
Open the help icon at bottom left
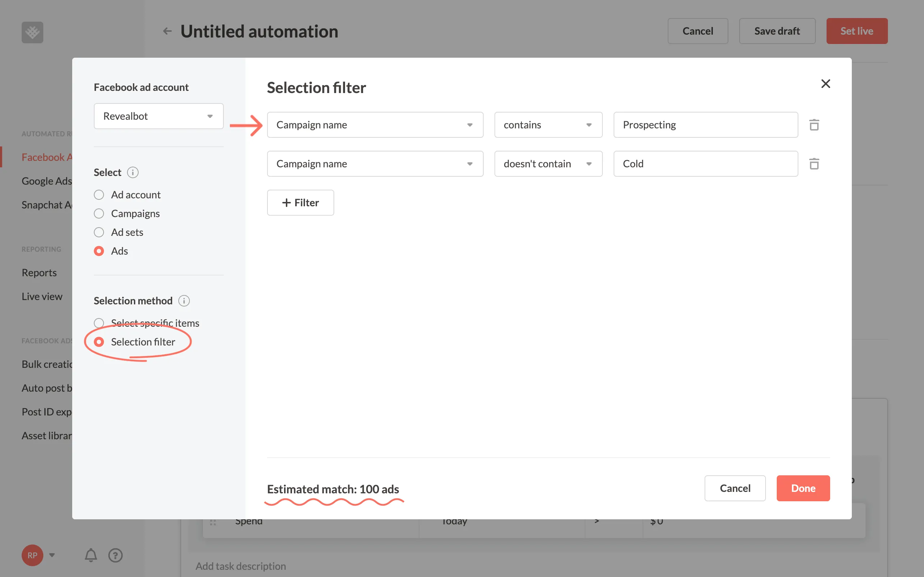coord(115,555)
